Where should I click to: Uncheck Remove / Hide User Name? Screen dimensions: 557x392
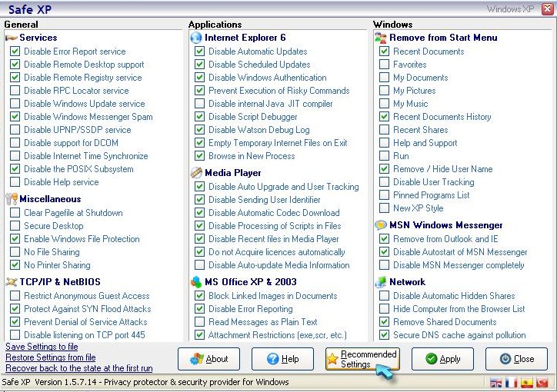(x=384, y=169)
